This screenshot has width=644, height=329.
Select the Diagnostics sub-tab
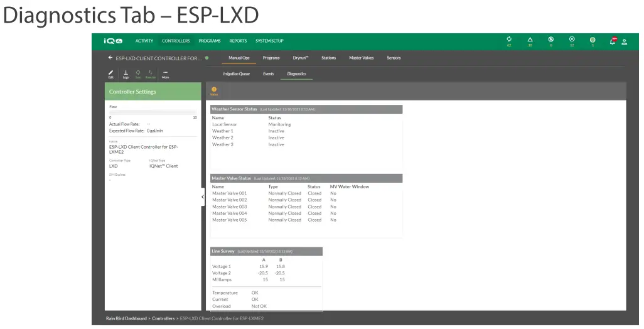pos(296,74)
